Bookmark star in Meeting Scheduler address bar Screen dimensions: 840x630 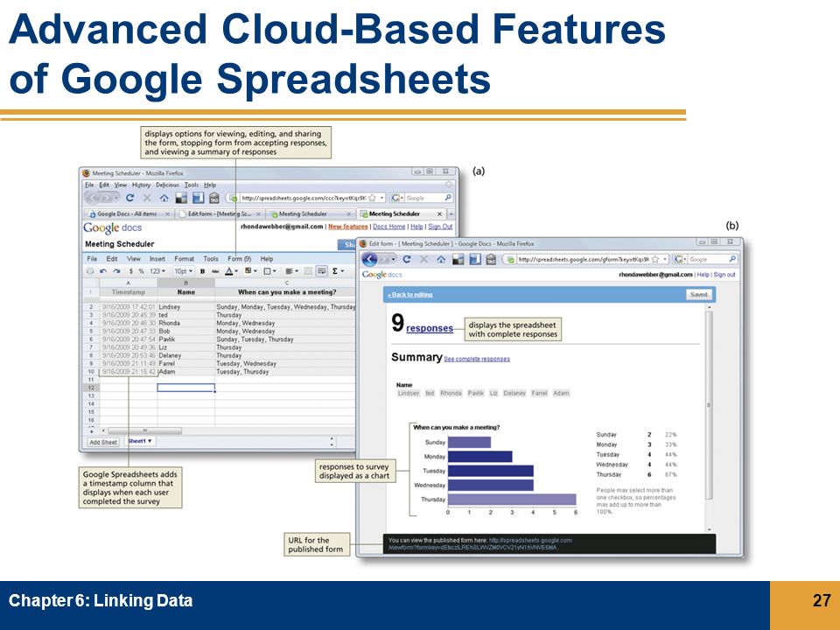coord(373,198)
